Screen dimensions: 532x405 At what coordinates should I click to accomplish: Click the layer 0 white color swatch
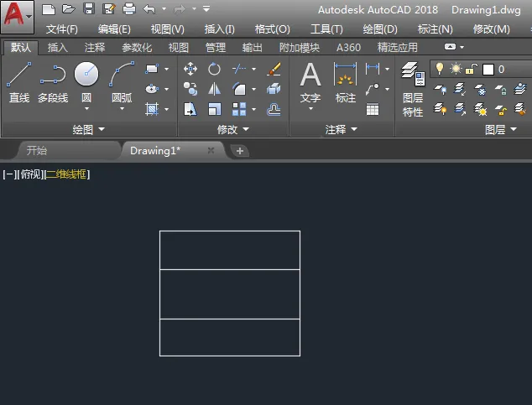(x=488, y=70)
